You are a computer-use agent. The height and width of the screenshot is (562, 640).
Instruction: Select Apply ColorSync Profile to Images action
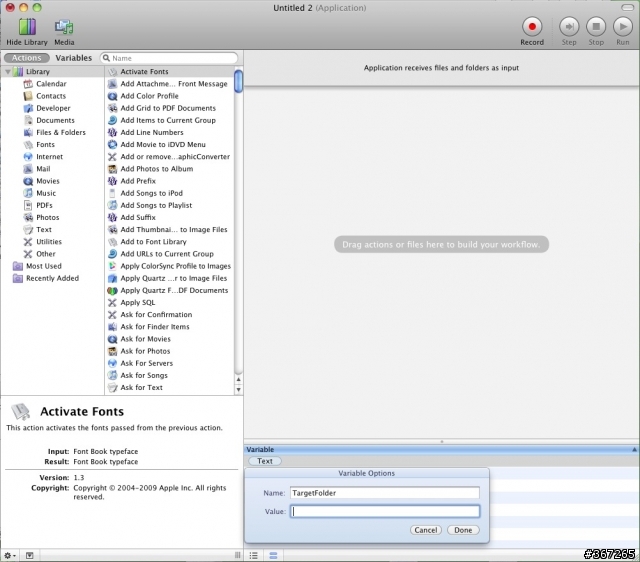tap(176, 266)
